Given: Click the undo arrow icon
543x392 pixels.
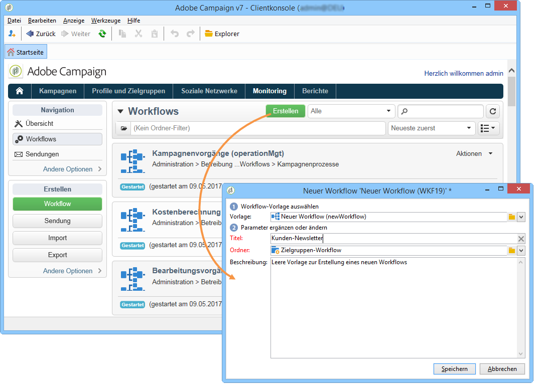Looking at the screenshot, I should pyautogui.click(x=175, y=34).
